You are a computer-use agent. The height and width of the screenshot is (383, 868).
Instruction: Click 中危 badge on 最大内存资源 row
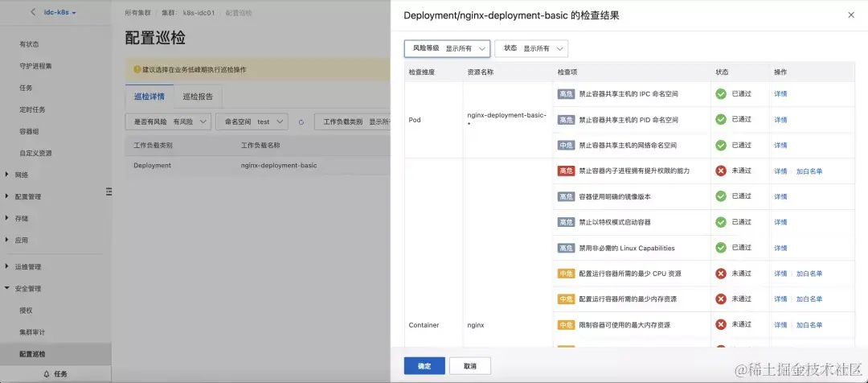click(567, 325)
